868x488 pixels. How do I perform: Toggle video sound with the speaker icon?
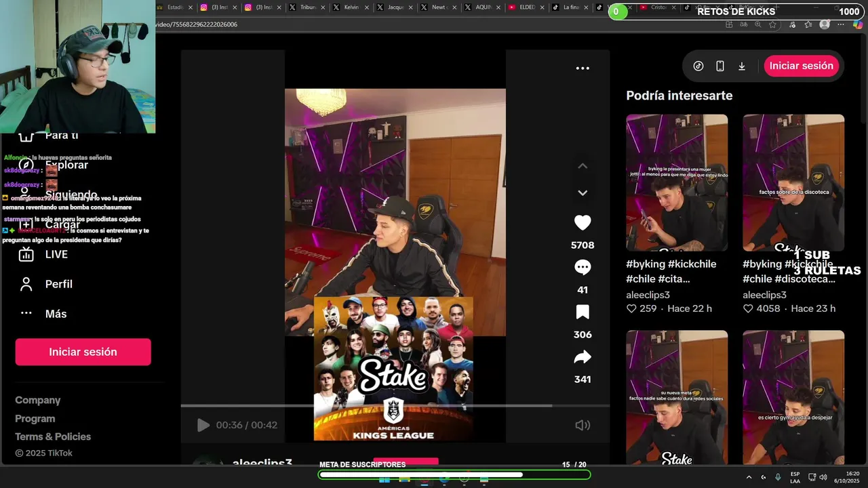[x=583, y=425]
